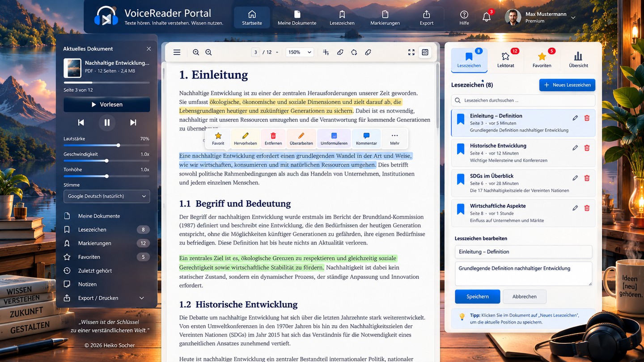
Task: Adjust the Lautstärke slider
Action: (107, 145)
